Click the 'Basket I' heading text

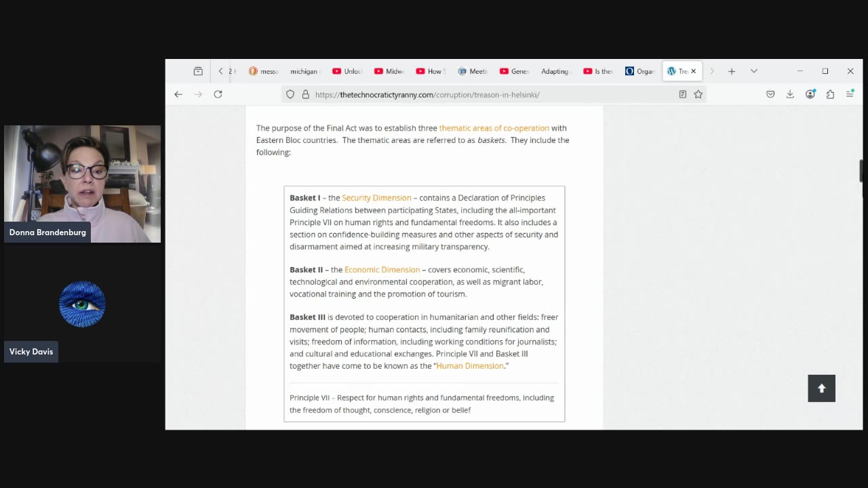click(x=305, y=198)
